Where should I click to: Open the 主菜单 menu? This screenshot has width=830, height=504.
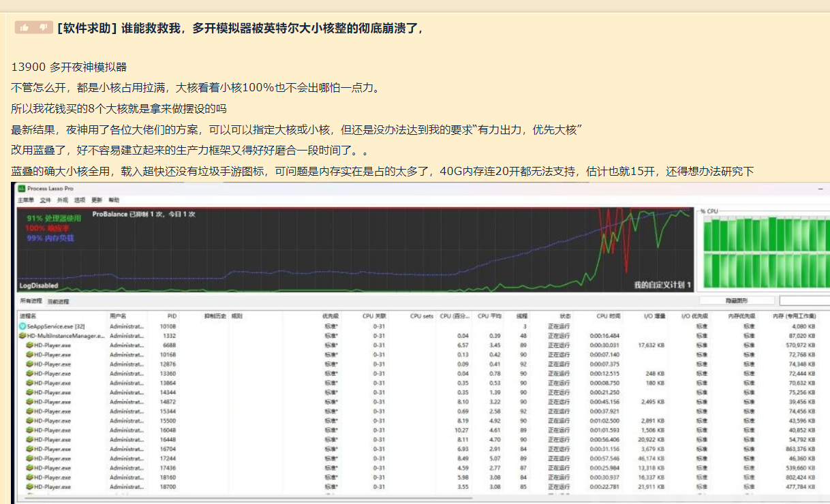pos(25,200)
